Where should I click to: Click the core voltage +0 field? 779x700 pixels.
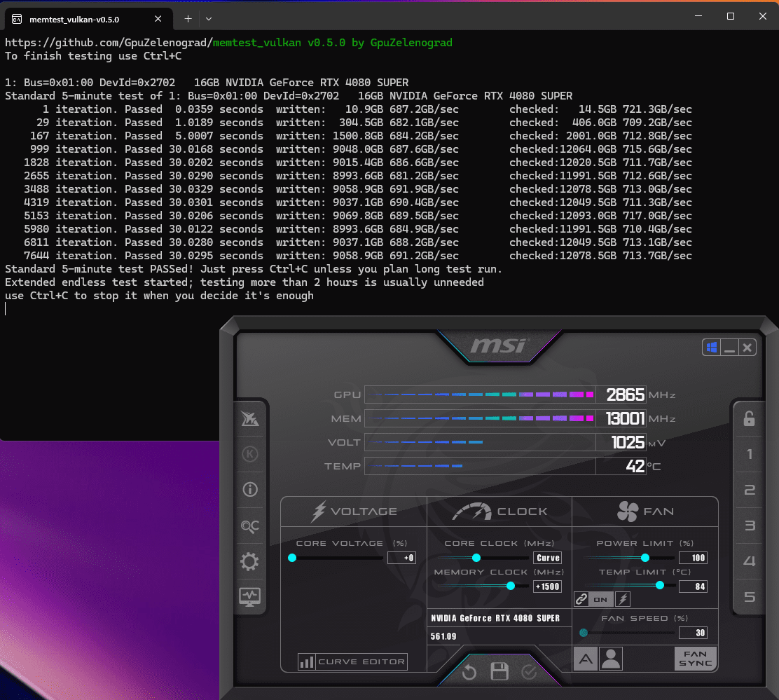(x=401, y=558)
